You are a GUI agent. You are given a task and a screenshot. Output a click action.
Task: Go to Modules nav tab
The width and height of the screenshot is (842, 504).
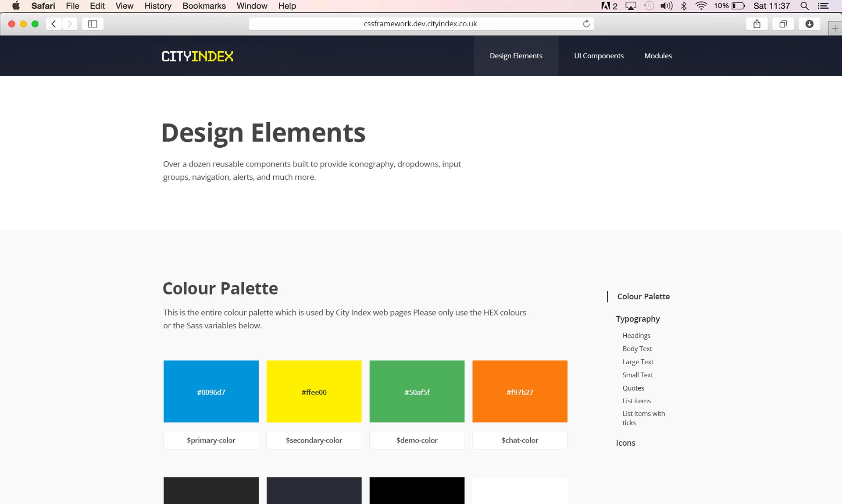(x=658, y=56)
